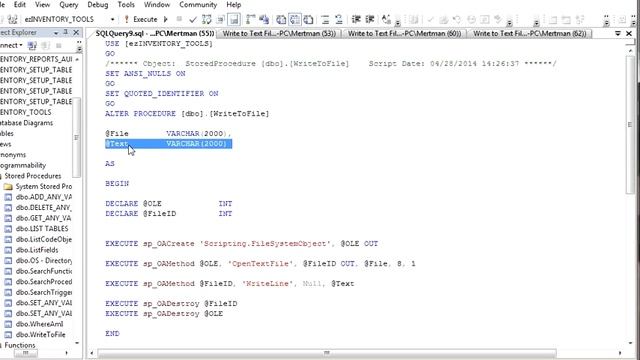
Task: Switch to Write to Text File Mertman (53) tab
Action: tap(279, 33)
